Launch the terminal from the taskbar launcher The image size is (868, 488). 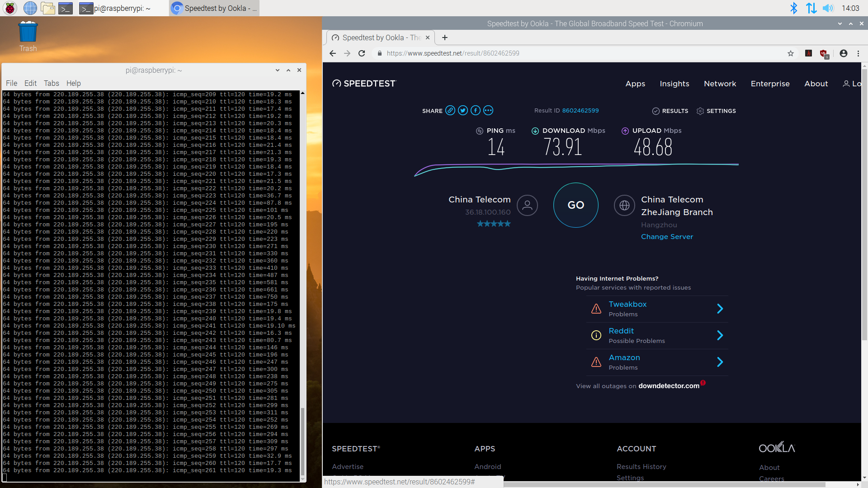point(66,8)
